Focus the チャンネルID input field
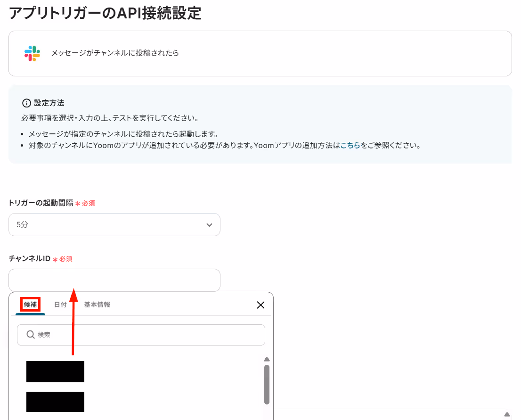Image resolution: width=521 pixels, height=420 pixels. click(114, 280)
